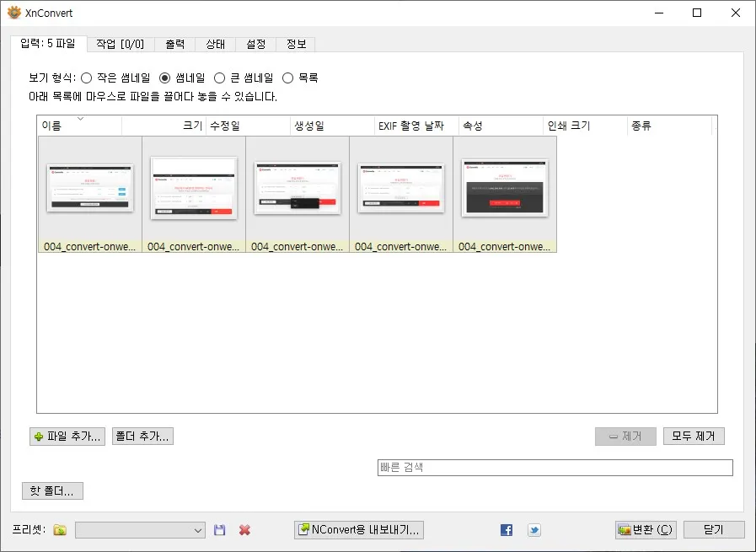The width and height of the screenshot is (756, 552).
Task: Click the grayed-out 제거 button
Action: click(x=625, y=437)
